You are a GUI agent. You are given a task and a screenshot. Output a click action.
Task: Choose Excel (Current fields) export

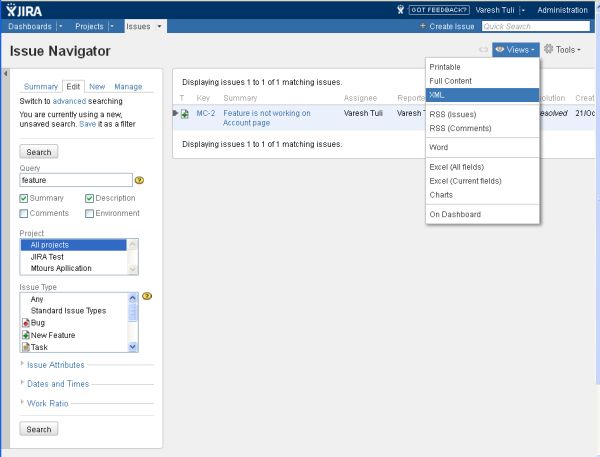point(483,181)
